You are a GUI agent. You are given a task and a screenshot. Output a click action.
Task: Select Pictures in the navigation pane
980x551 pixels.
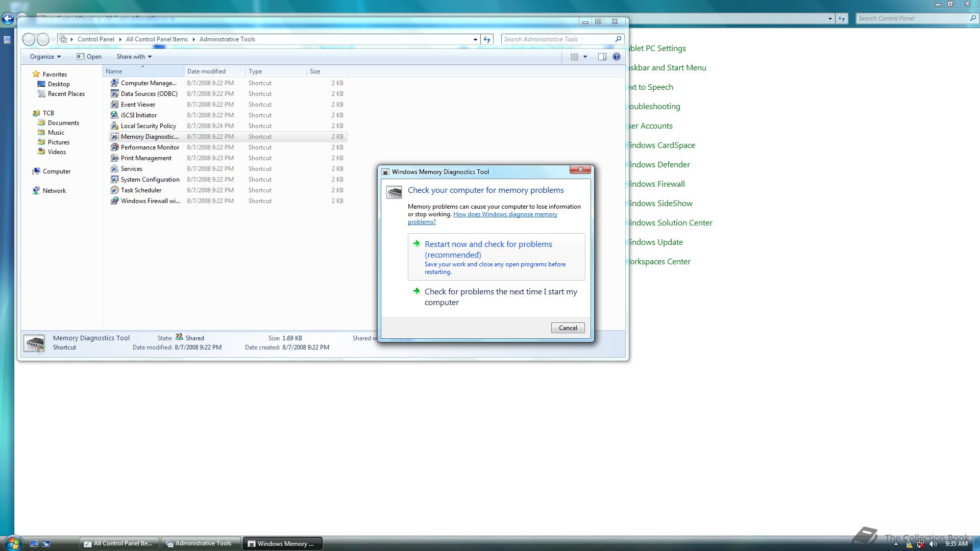(x=53, y=142)
